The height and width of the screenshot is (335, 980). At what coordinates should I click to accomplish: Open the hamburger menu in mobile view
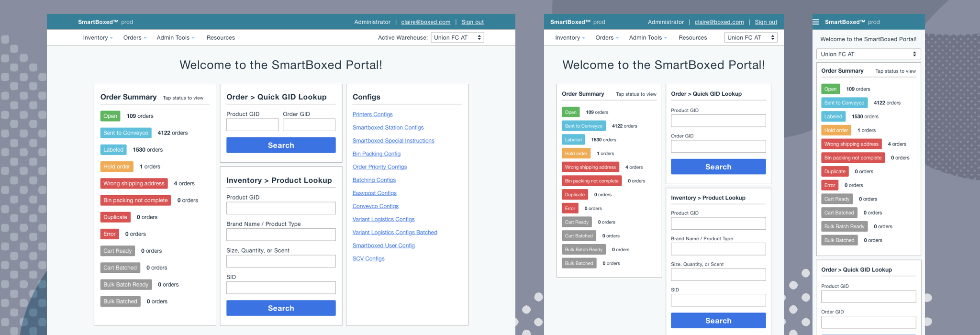click(816, 22)
